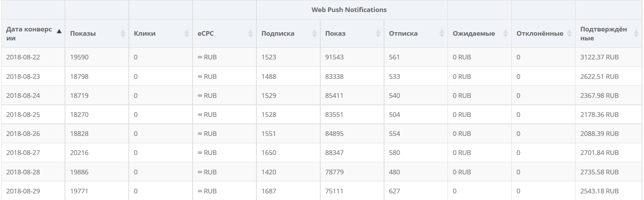Click unsubscribe count 627
Viewport: 644px width, 200px height.
point(395,191)
